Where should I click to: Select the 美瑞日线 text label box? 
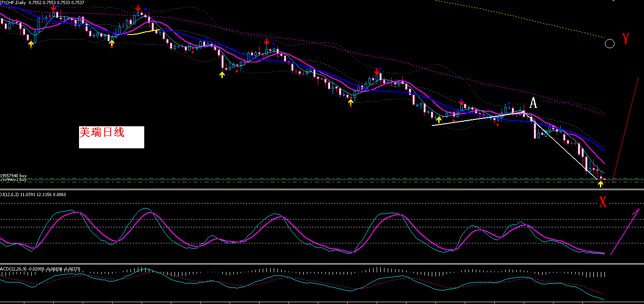pyautogui.click(x=112, y=137)
